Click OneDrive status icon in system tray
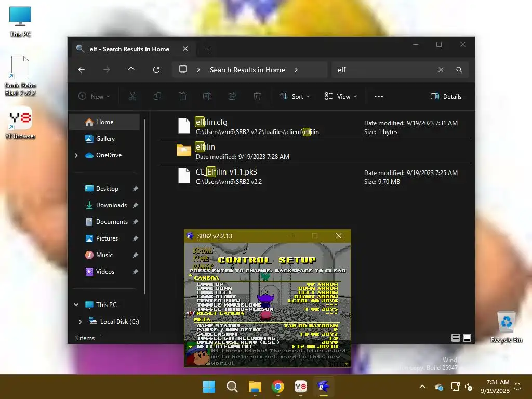The height and width of the screenshot is (399, 532). (439, 387)
